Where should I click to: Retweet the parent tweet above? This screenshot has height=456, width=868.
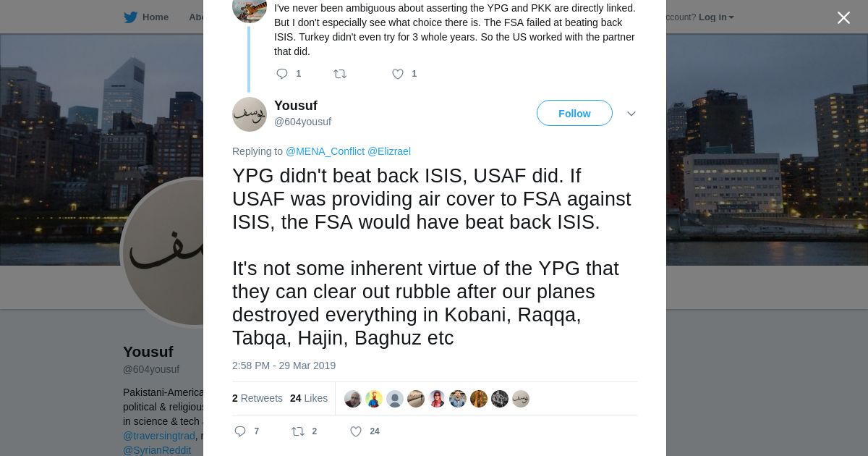(x=339, y=74)
